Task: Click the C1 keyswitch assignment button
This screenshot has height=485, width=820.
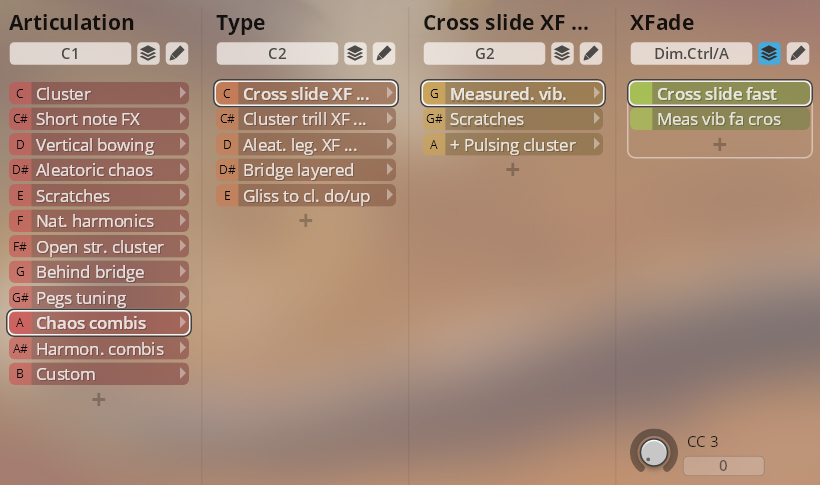Action: pos(70,53)
